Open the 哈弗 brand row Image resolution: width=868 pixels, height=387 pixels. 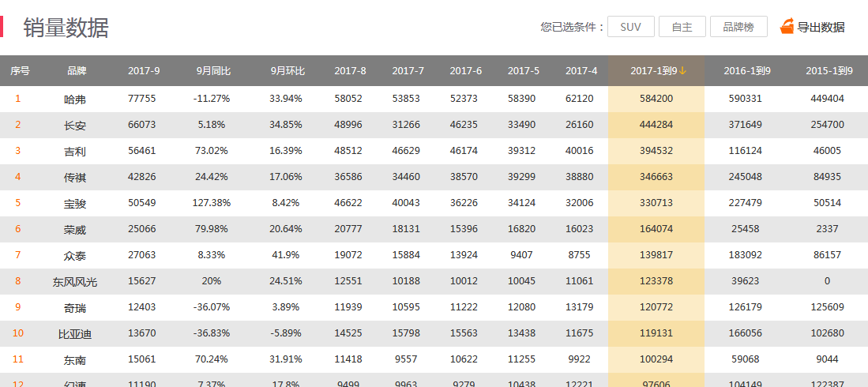[434, 99]
